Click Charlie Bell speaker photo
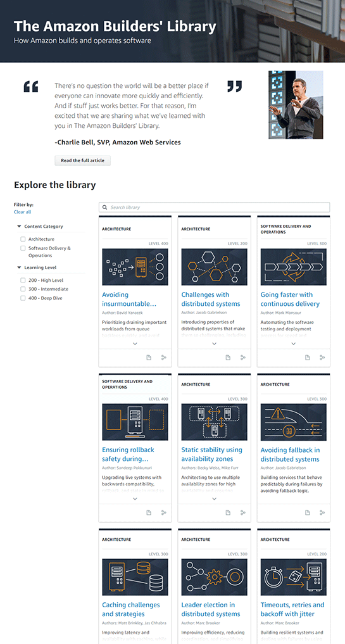The height and width of the screenshot is (644, 345). tap(296, 104)
